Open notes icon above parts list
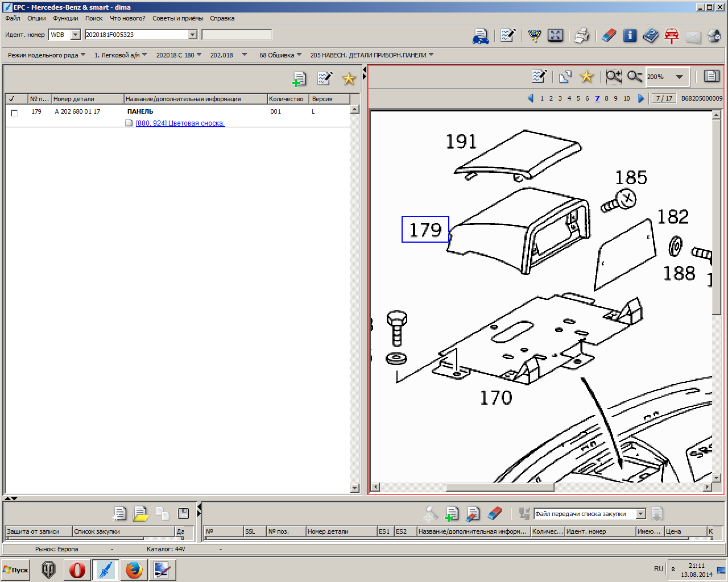The width and height of the screenshot is (728, 582). click(x=325, y=78)
